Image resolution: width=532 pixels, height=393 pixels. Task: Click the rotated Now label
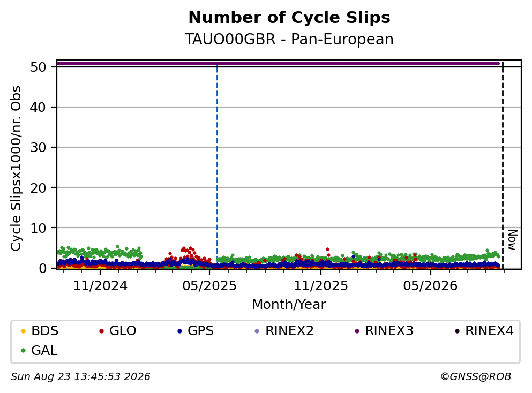point(512,240)
